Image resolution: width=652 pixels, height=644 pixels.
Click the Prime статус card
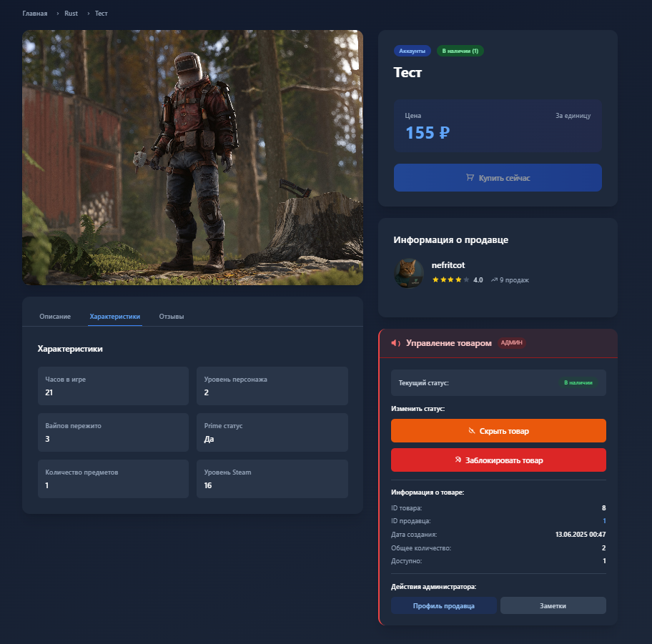tap(272, 432)
